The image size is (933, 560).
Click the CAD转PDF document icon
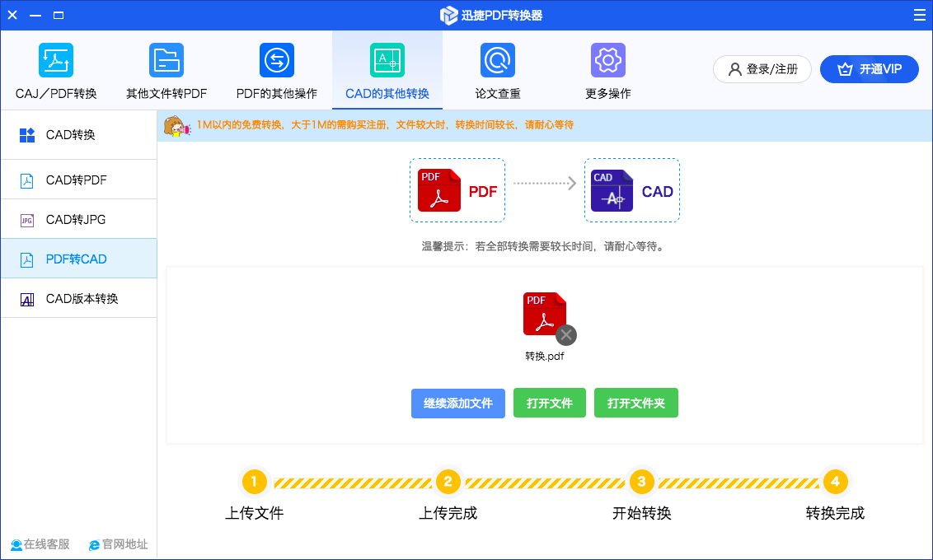coord(26,180)
